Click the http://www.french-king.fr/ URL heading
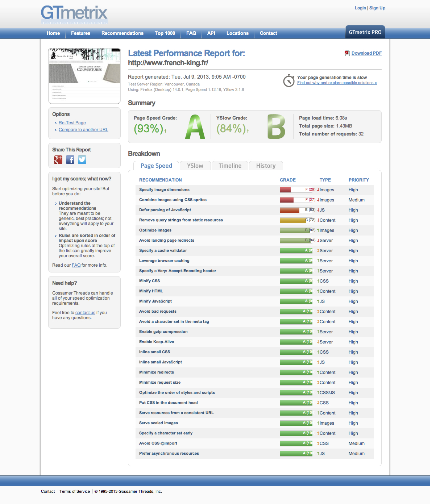 click(x=168, y=63)
